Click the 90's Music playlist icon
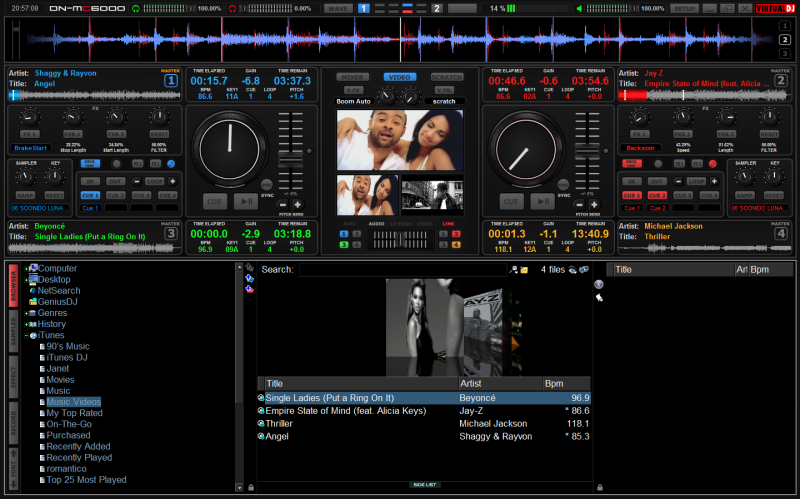800x499 pixels. (42, 346)
